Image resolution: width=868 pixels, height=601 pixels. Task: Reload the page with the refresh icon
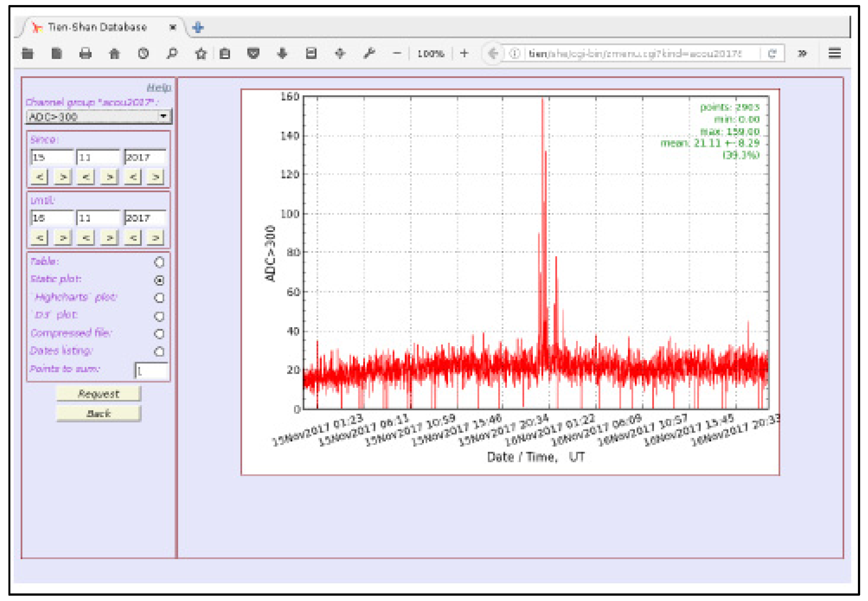pos(772,54)
